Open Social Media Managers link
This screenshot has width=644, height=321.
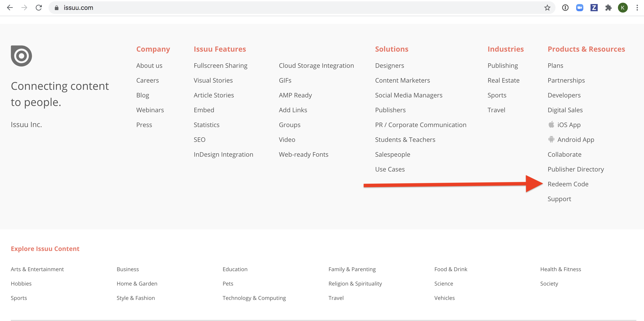tap(409, 95)
